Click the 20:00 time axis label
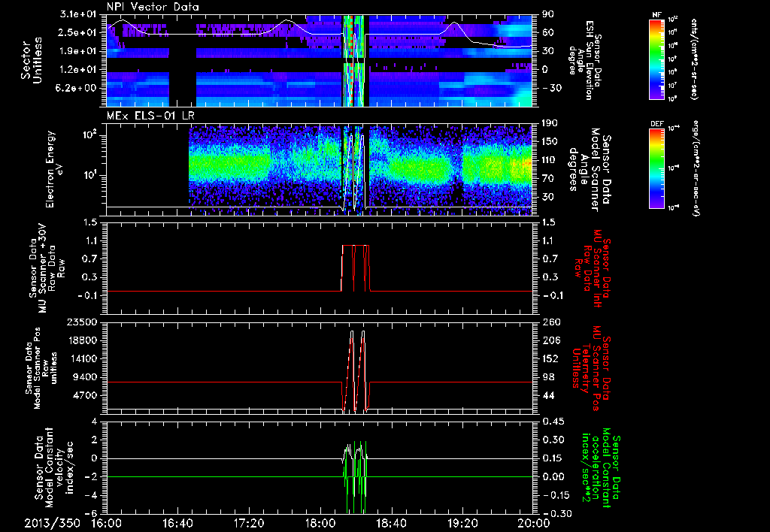 coord(534,523)
